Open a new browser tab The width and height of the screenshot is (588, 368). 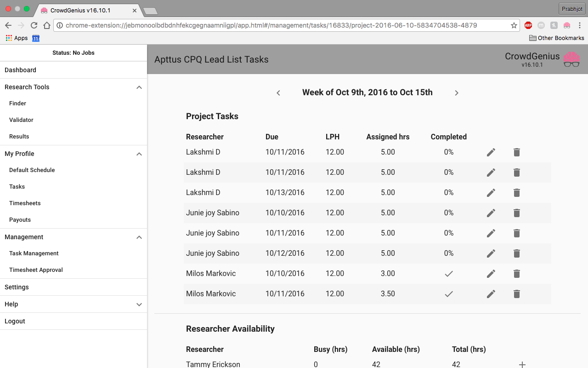pos(150,11)
